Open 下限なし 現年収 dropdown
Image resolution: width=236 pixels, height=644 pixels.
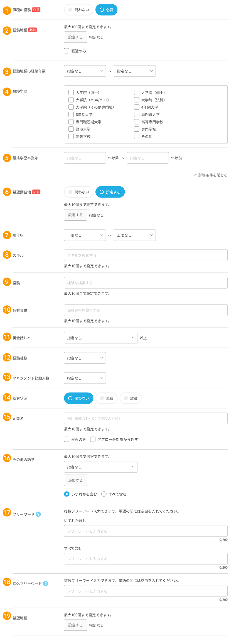[x=85, y=235]
